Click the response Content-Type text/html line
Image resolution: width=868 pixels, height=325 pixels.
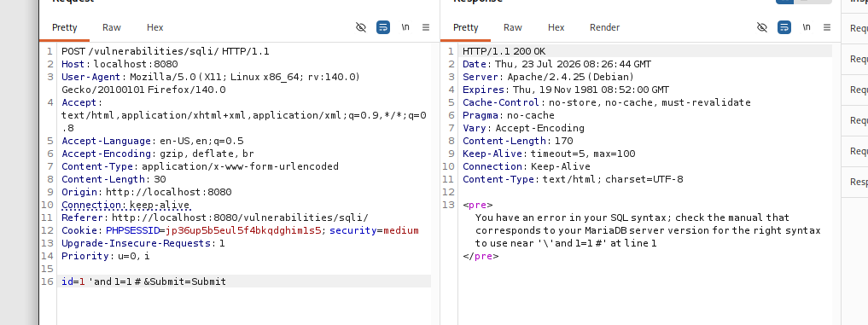573,179
